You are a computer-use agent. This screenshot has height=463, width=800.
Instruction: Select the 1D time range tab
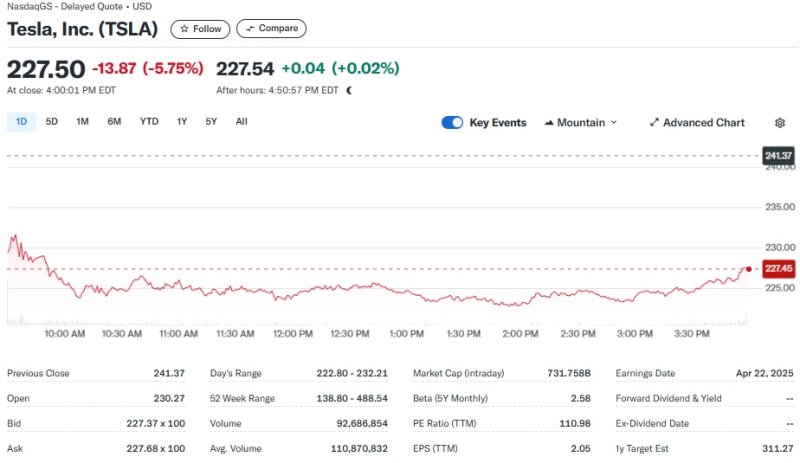pyautogui.click(x=22, y=122)
